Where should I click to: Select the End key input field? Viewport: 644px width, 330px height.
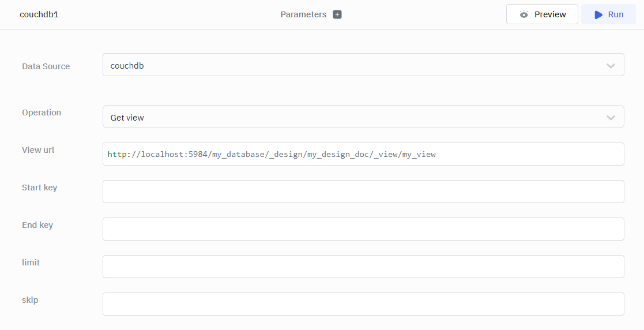click(x=363, y=229)
